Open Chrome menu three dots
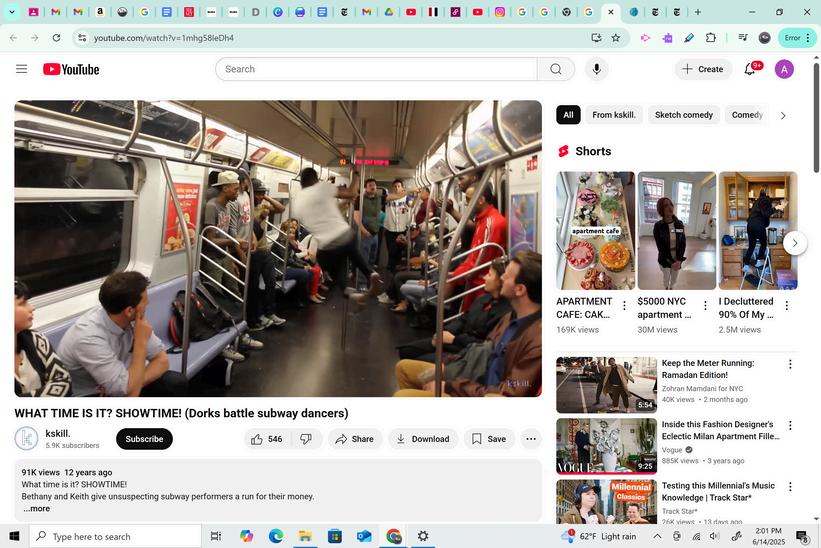821x548 pixels. (x=808, y=38)
